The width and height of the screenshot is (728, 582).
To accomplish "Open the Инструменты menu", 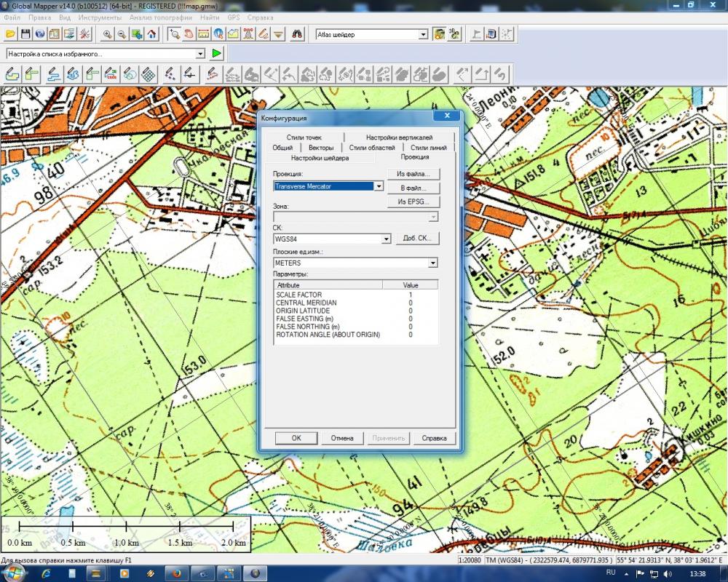I will 100,17.
